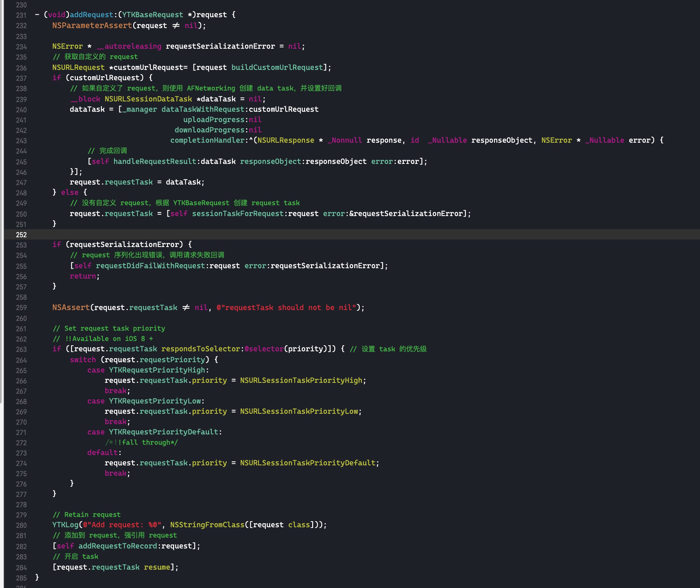700x588 pixels.
Task: Click sessionTaskForRequest in line 250
Action: coord(237,214)
